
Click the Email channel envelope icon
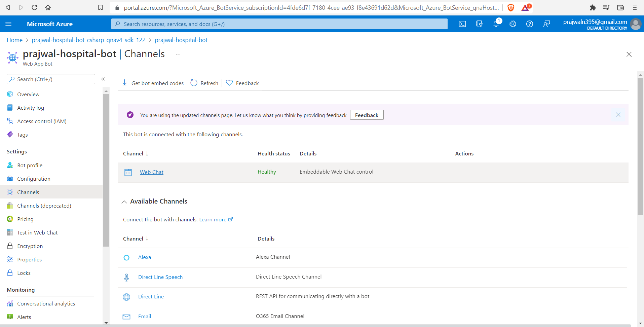126,317
